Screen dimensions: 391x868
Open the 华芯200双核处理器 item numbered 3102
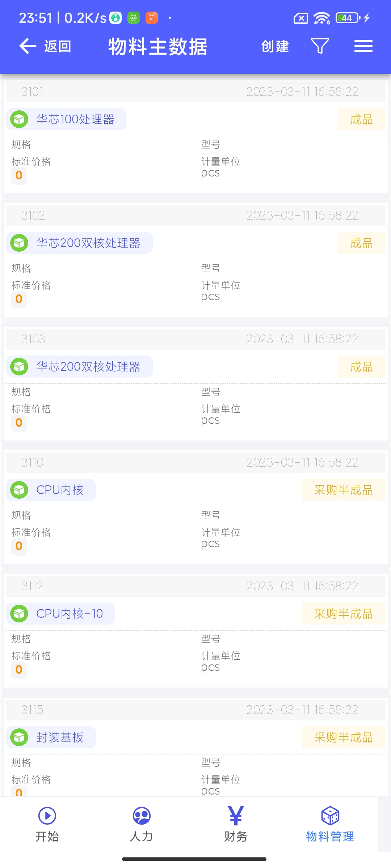click(x=88, y=243)
